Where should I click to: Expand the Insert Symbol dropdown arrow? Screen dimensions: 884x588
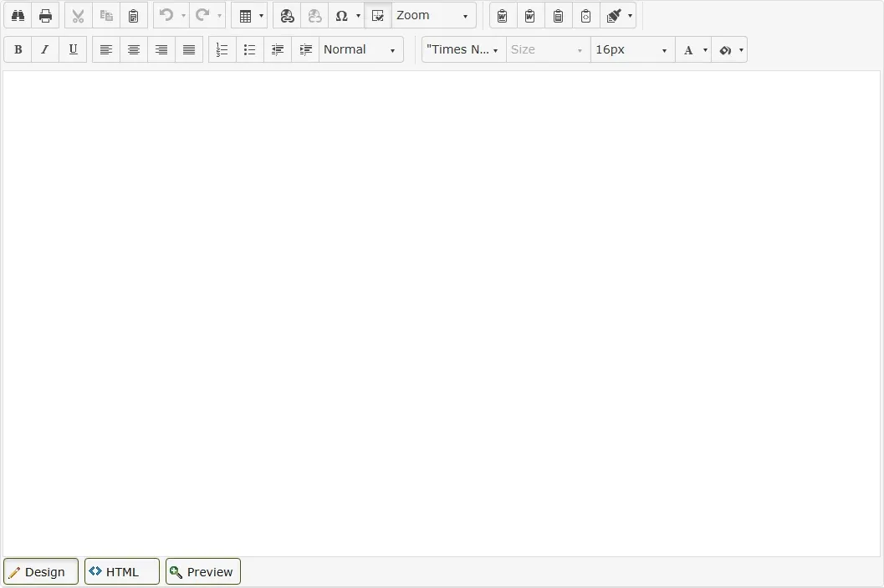point(358,16)
